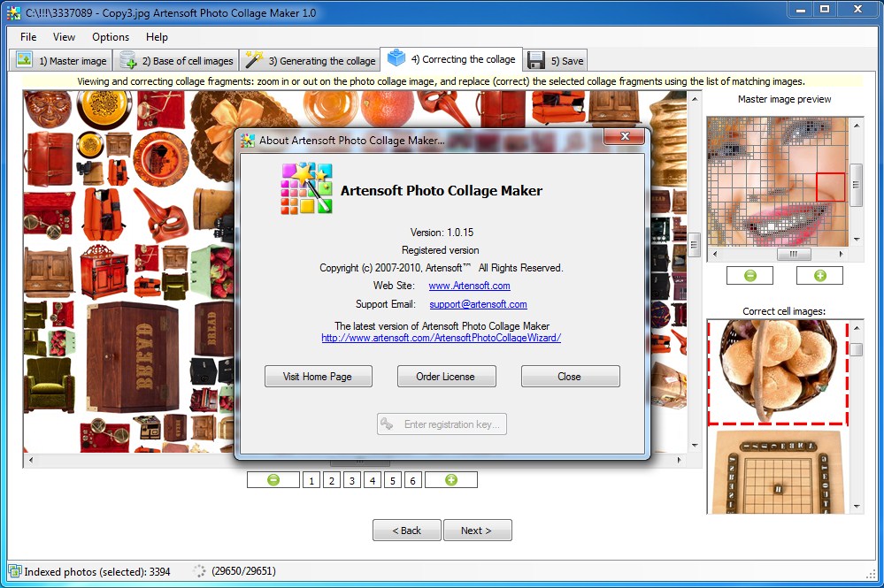The image size is (884, 588).
Task: Click the collage vertical scrollbar thumb
Action: [x=695, y=244]
